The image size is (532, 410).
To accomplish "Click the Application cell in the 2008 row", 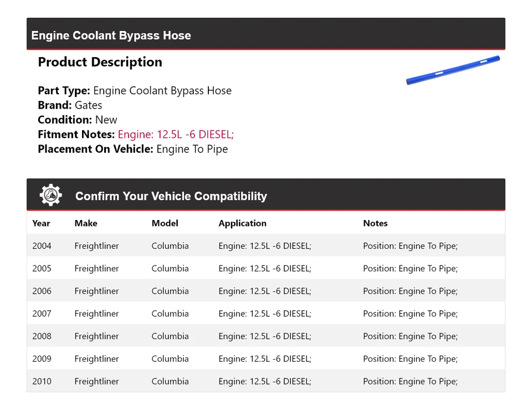I will tap(265, 336).
